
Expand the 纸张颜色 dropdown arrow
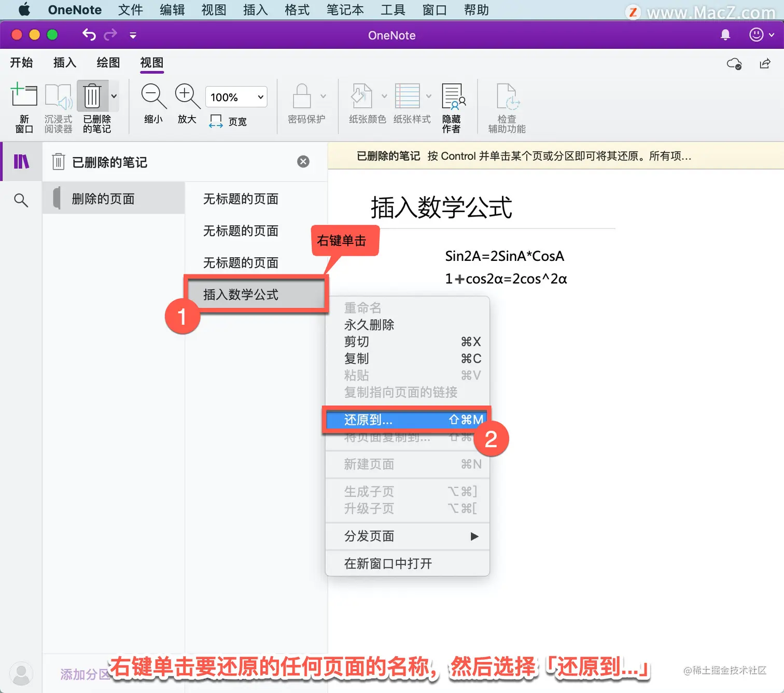coord(384,96)
